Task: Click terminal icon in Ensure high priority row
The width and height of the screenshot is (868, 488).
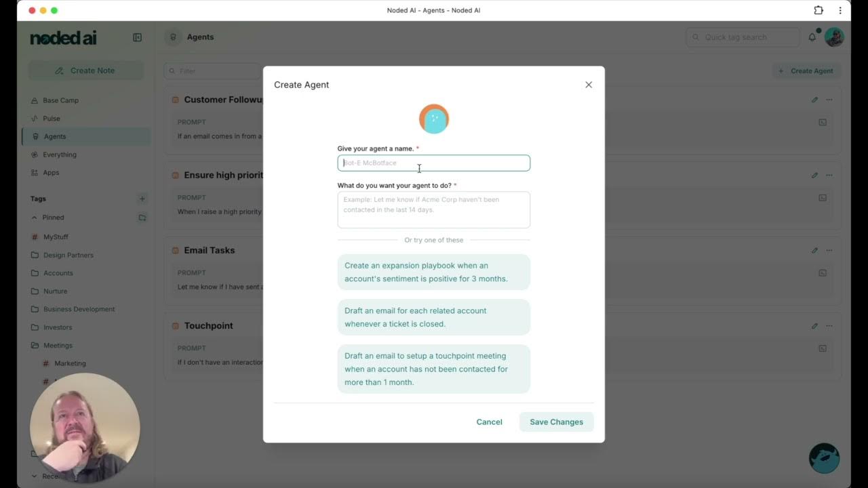Action: pos(823,198)
